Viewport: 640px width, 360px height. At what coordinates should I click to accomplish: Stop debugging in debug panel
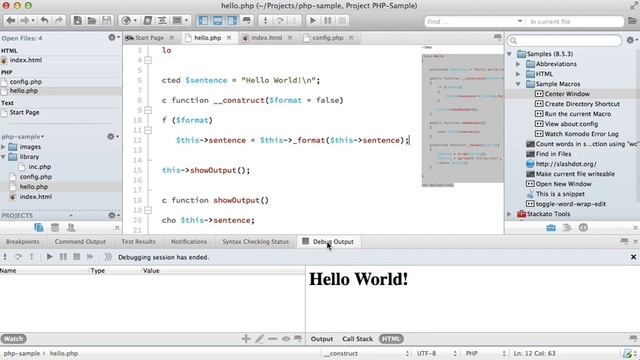(x=76, y=257)
